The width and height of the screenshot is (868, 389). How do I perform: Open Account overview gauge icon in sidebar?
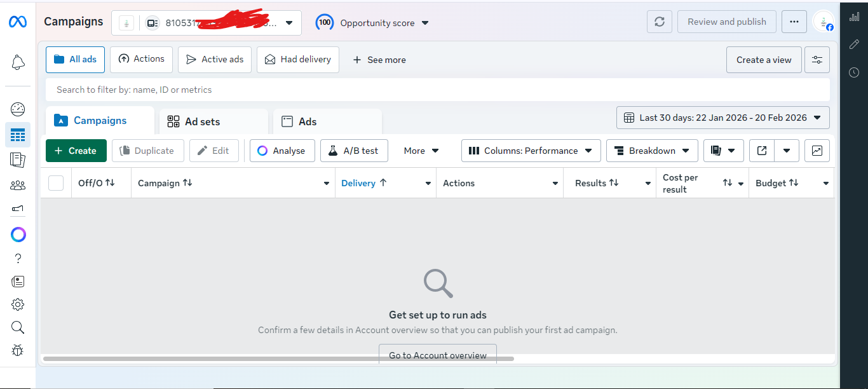click(18, 109)
